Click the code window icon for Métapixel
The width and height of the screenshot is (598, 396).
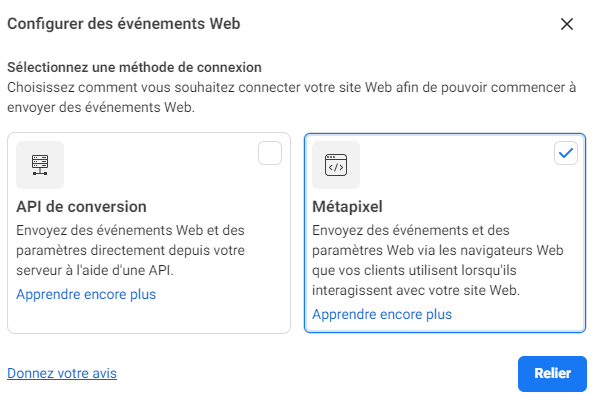point(336,165)
